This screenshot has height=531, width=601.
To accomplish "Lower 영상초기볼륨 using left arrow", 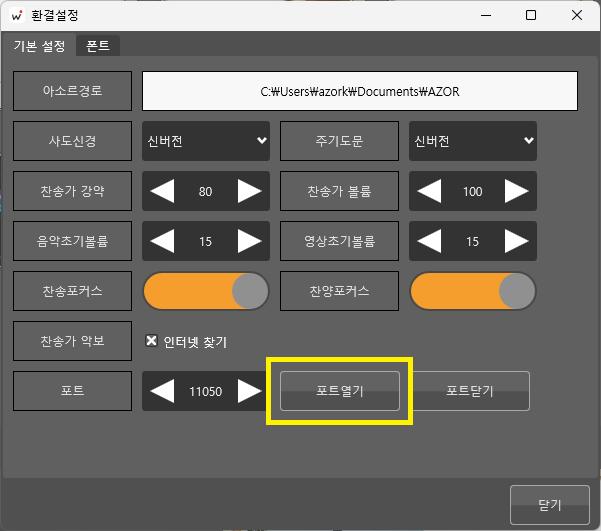I will pos(429,241).
